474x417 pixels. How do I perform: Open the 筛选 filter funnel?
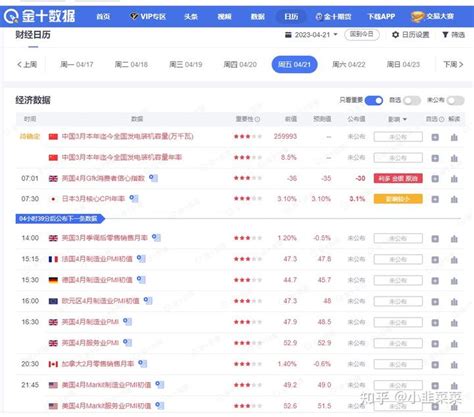(x=453, y=35)
